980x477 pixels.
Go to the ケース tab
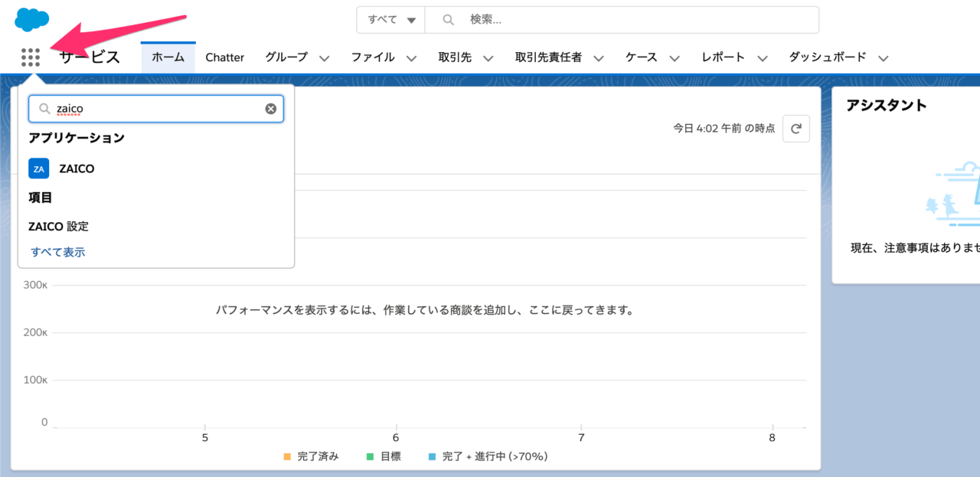(642, 57)
